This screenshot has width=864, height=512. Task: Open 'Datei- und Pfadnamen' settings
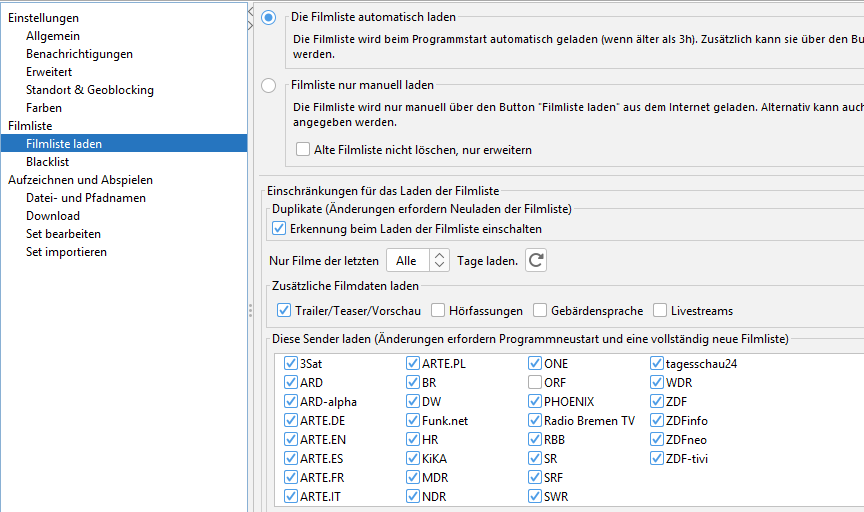pyautogui.click(x=86, y=198)
